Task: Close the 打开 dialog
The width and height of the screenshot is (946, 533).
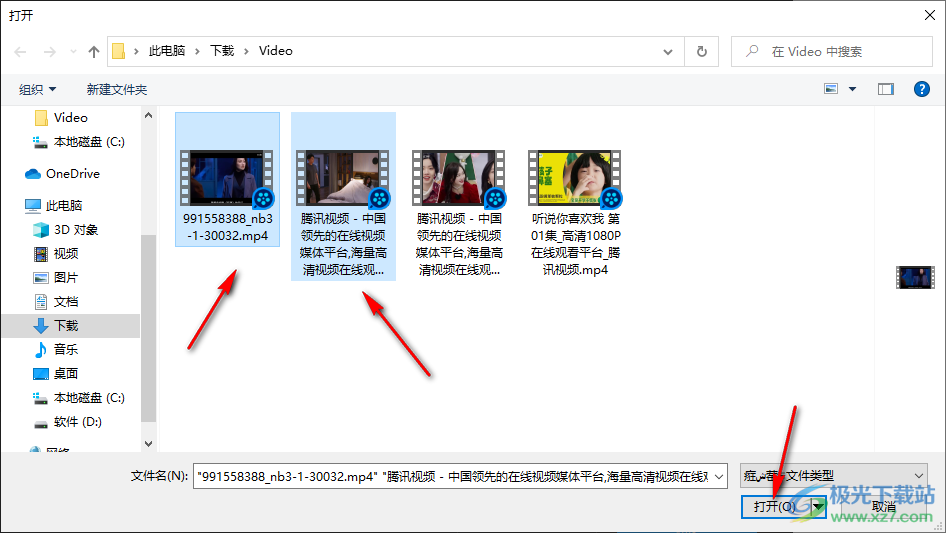Action: tap(930, 15)
